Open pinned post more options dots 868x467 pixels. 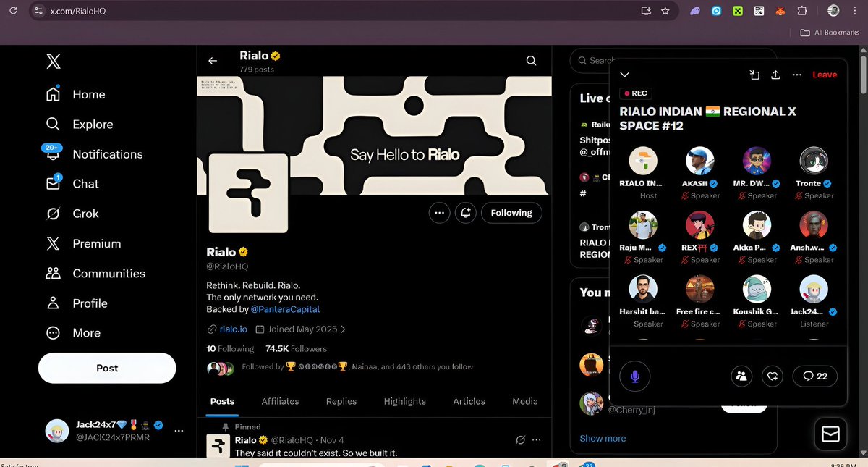point(536,440)
